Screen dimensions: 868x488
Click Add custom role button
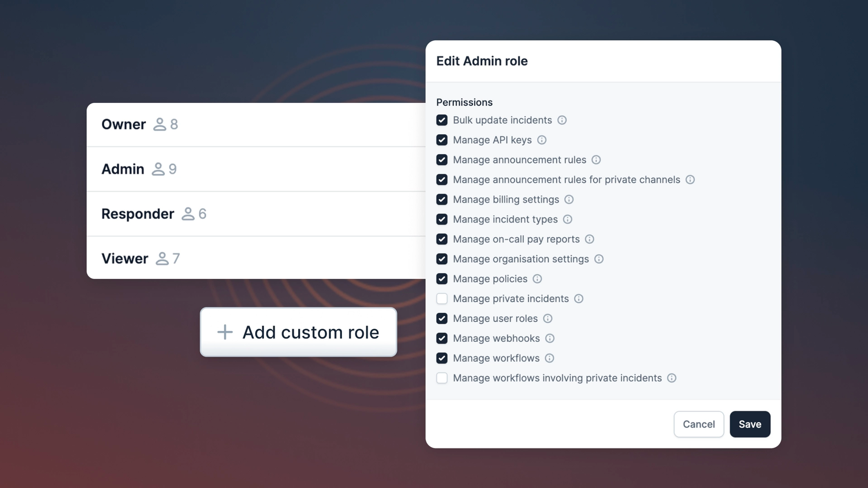[299, 332]
